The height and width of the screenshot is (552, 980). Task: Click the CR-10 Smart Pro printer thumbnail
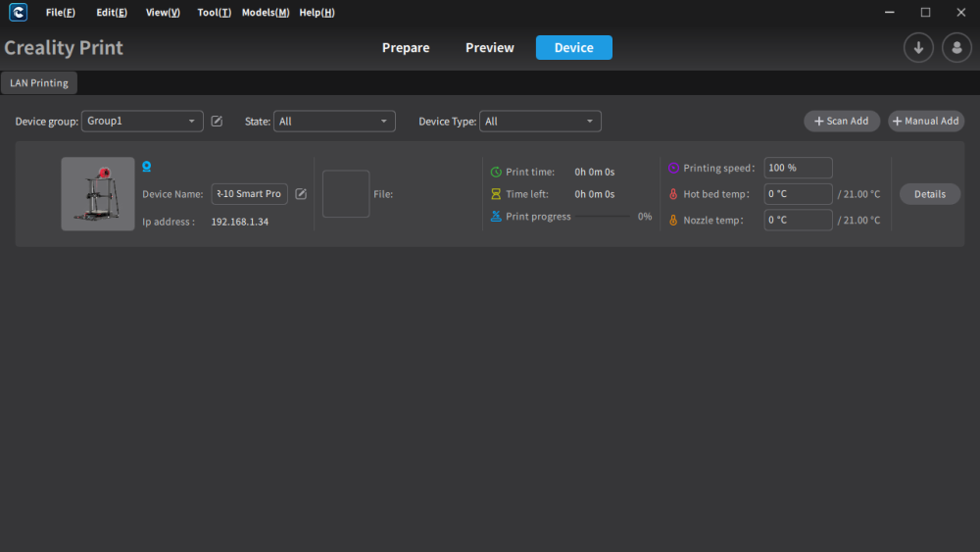[97, 194]
